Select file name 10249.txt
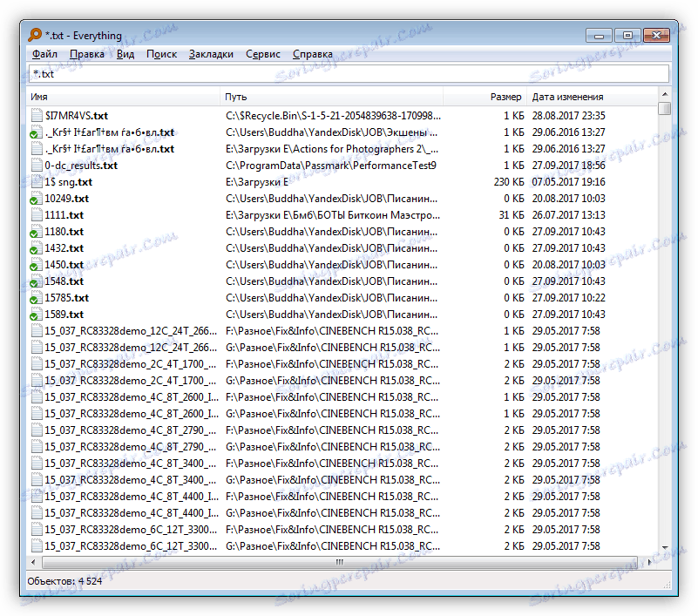Viewport: 698px width, 616px height. (66, 199)
